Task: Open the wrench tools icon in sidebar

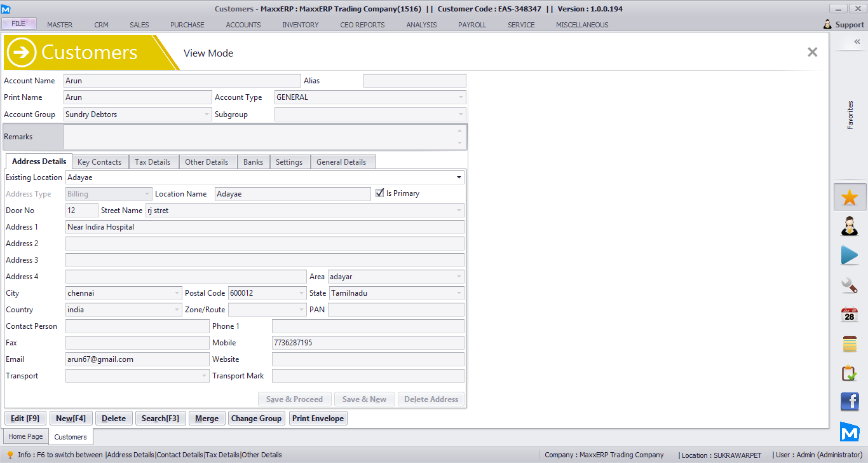Action: click(850, 285)
